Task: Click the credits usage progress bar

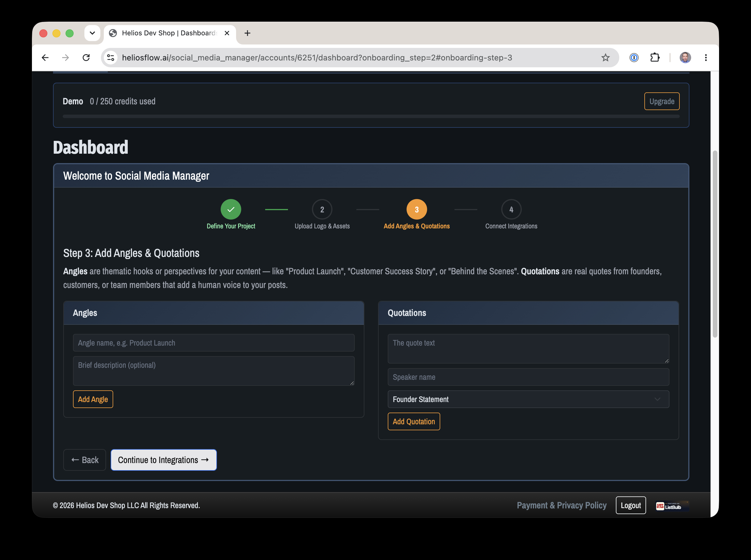Action: (x=371, y=116)
